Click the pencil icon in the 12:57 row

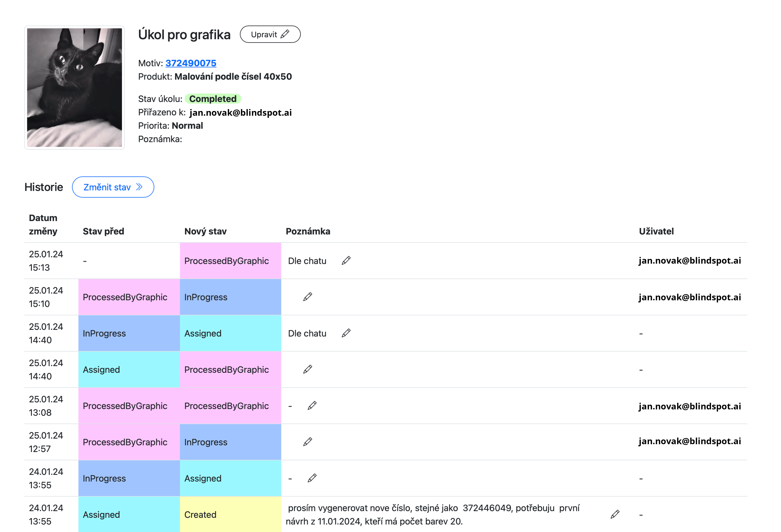(x=307, y=442)
